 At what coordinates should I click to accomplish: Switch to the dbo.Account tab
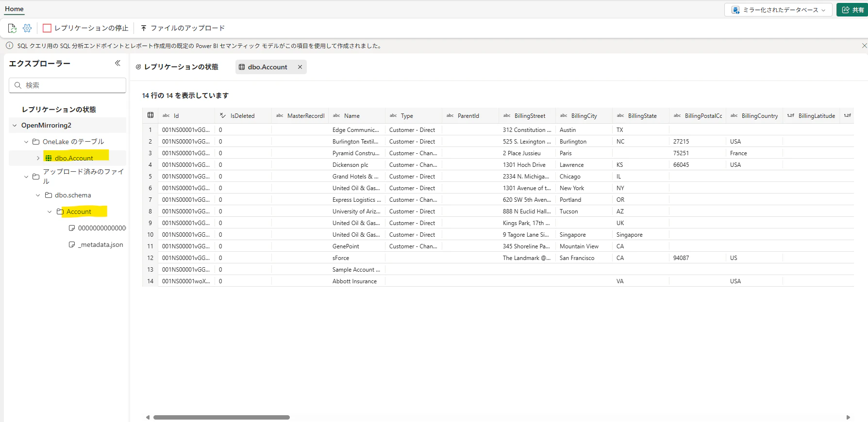[267, 67]
